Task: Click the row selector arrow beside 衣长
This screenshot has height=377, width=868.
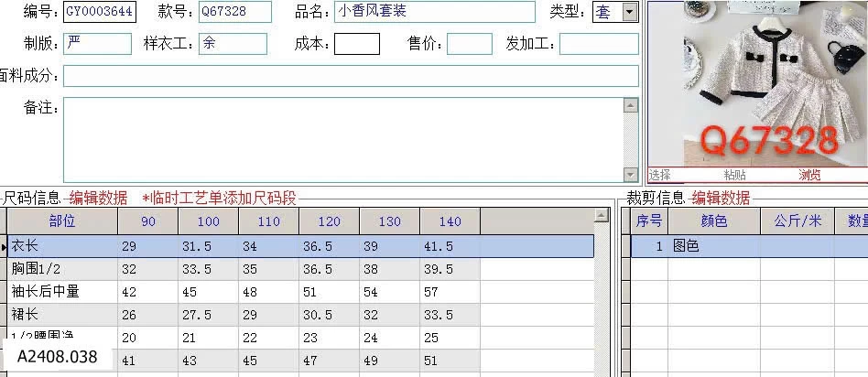Action: (x=4, y=246)
